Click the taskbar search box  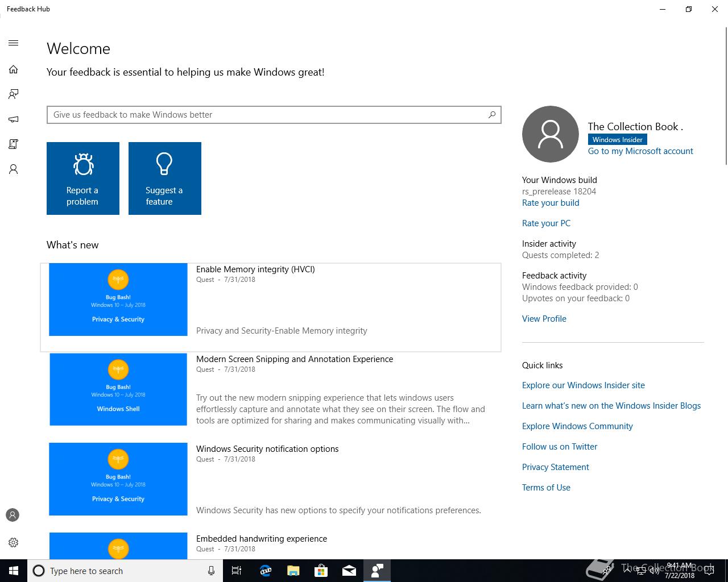[125, 571]
